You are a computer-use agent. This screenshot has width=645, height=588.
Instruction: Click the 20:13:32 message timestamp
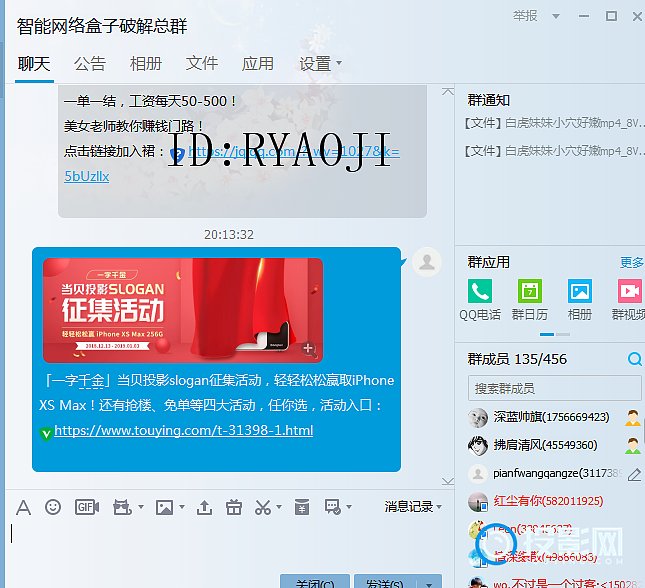(229, 235)
